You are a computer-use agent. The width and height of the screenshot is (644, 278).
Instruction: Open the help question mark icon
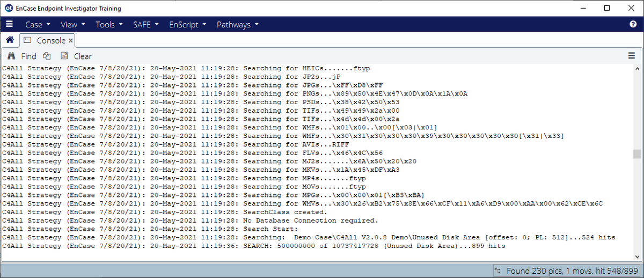pos(633,24)
